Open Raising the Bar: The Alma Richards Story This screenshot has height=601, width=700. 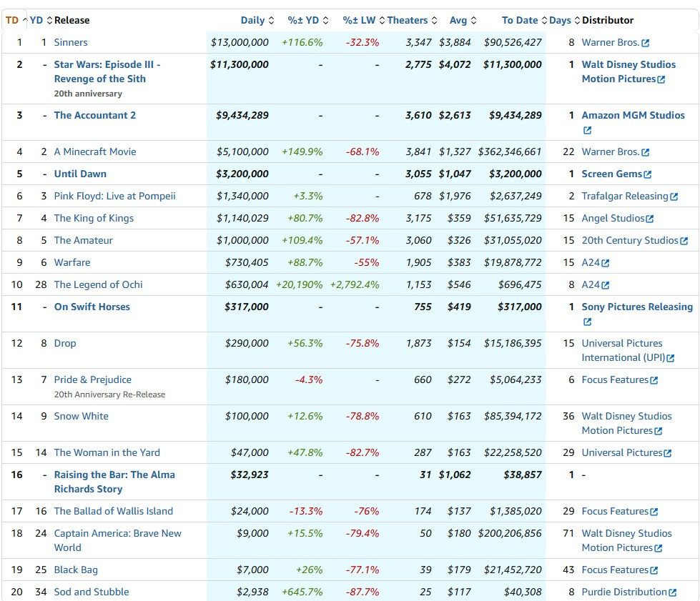[114, 482]
